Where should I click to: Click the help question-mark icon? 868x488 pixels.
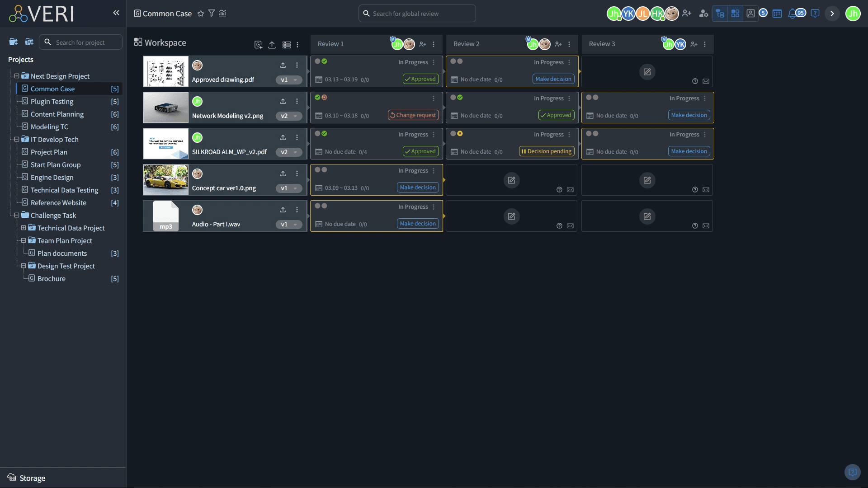click(815, 14)
